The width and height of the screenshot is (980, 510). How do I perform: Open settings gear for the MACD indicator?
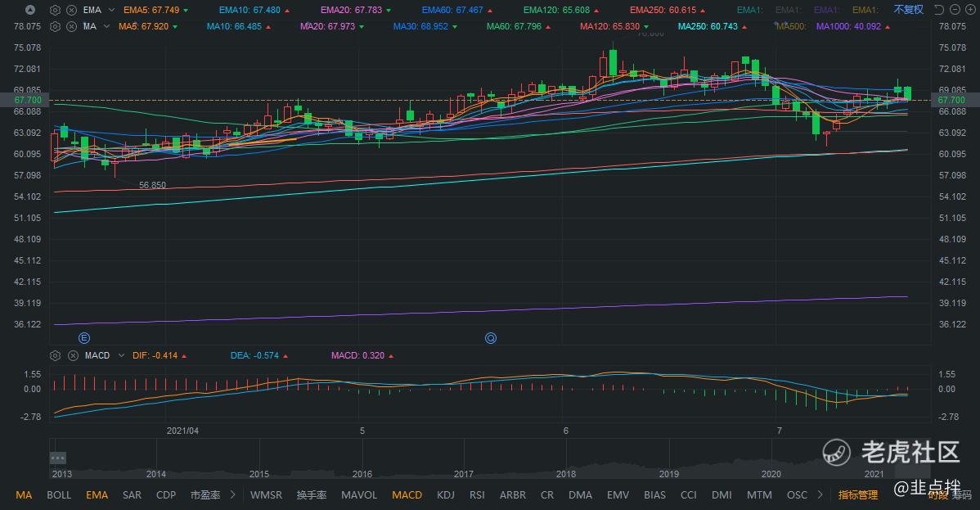pyautogui.click(x=55, y=355)
